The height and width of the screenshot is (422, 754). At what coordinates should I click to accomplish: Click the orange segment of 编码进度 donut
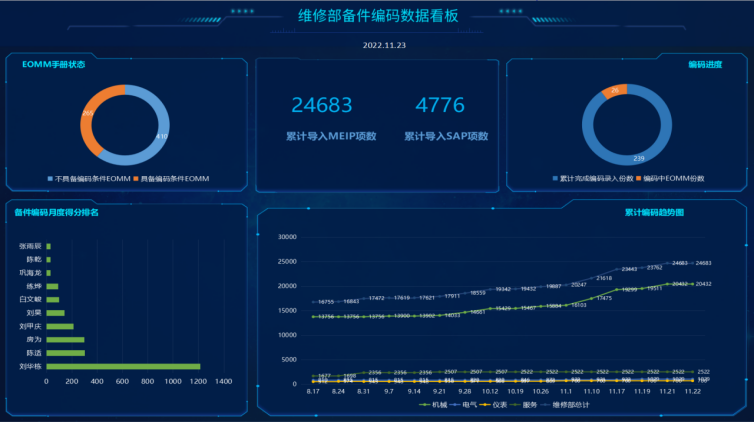coord(612,91)
